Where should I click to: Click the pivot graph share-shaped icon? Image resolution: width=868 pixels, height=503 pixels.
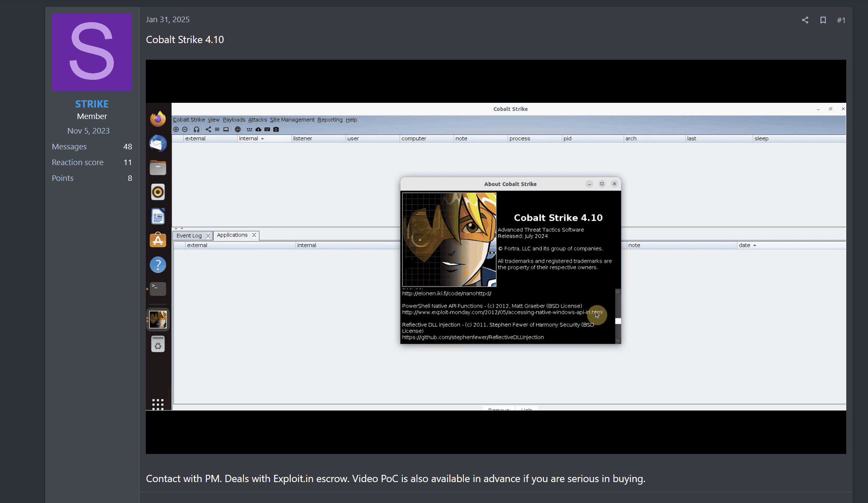point(208,129)
